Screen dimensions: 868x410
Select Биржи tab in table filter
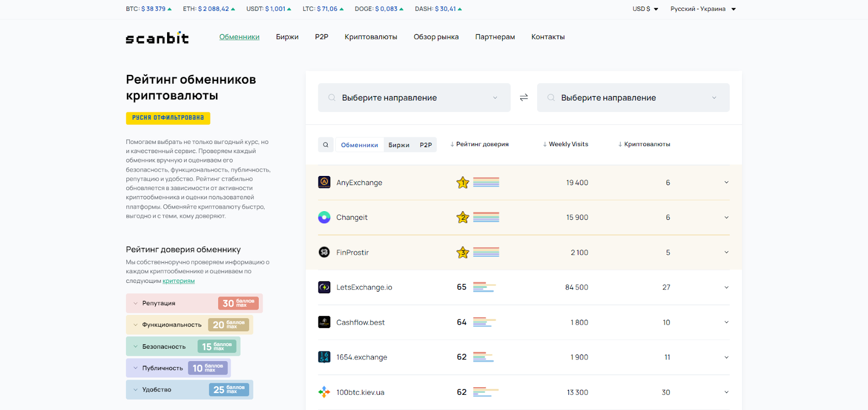coord(399,145)
